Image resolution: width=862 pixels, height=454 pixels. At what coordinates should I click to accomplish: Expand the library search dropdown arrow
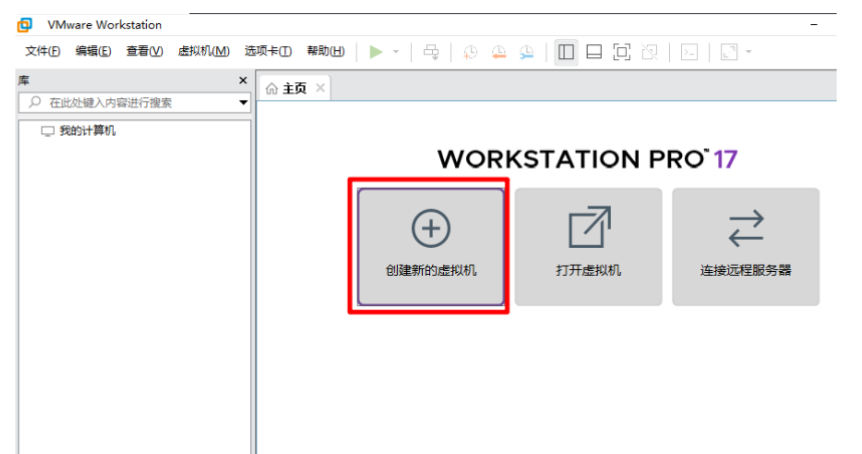click(x=244, y=102)
